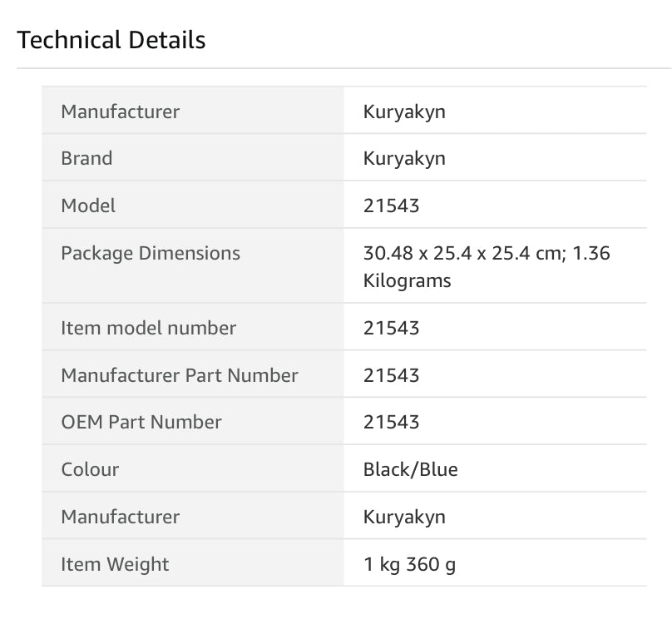Select 21543 beside OEM Part Number
Screen dimensions: 672x629
[x=391, y=422]
